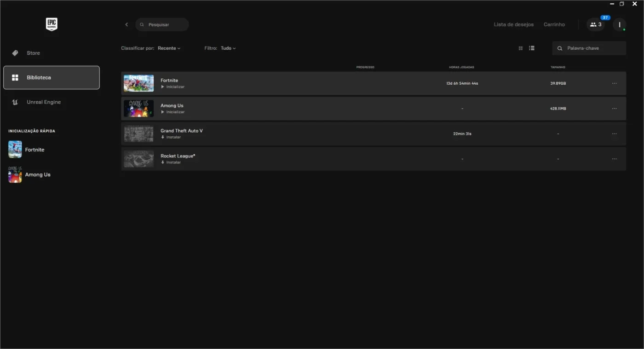Click Among Us thumbnail in library list

coord(138,109)
